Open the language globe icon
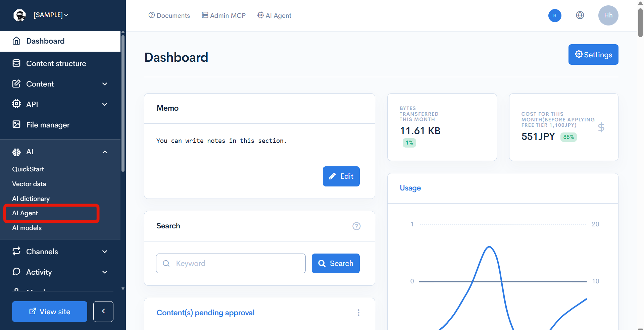The width and height of the screenshot is (644, 330). pyautogui.click(x=580, y=15)
